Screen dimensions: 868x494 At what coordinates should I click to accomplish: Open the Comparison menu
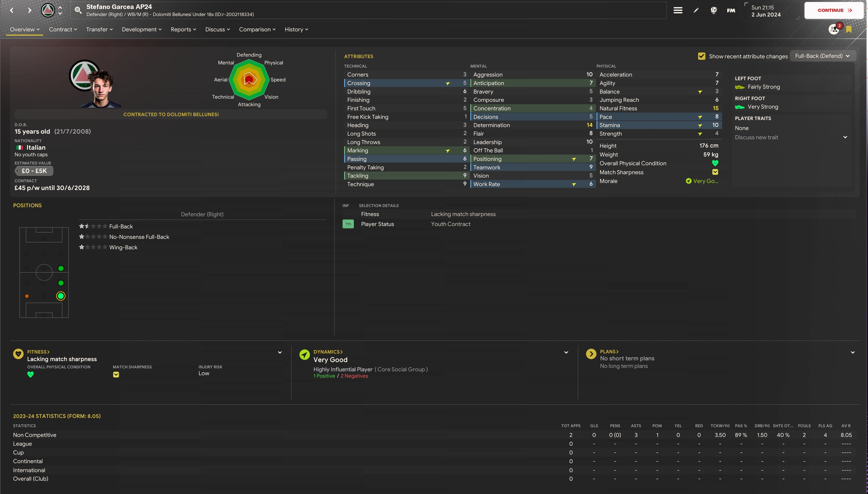pyautogui.click(x=257, y=29)
